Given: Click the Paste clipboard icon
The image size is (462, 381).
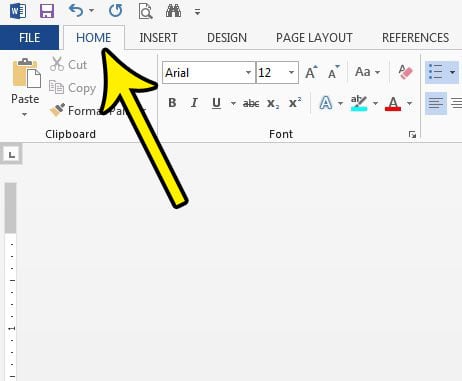Looking at the screenshot, I should pyautogui.click(x=26, y=73).
